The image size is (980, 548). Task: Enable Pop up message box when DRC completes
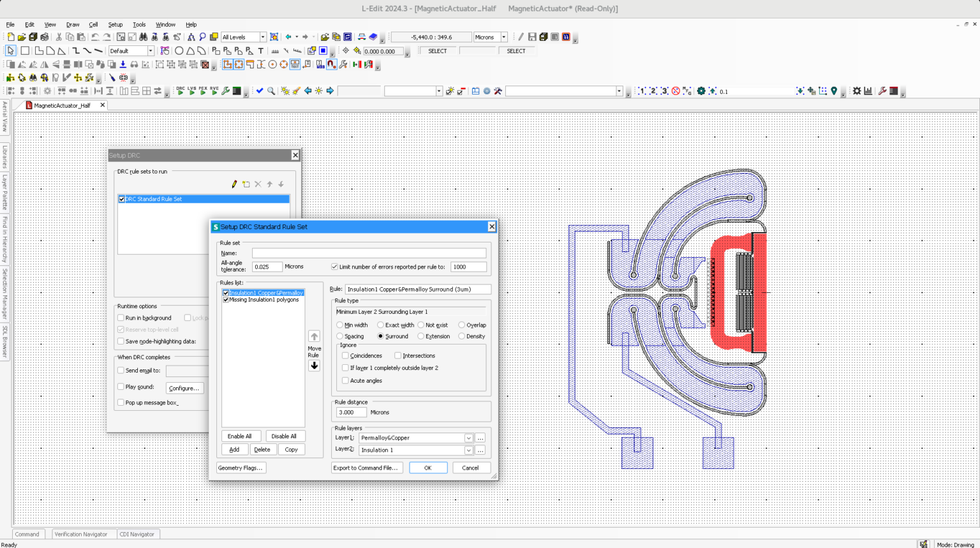pos(121,403)
